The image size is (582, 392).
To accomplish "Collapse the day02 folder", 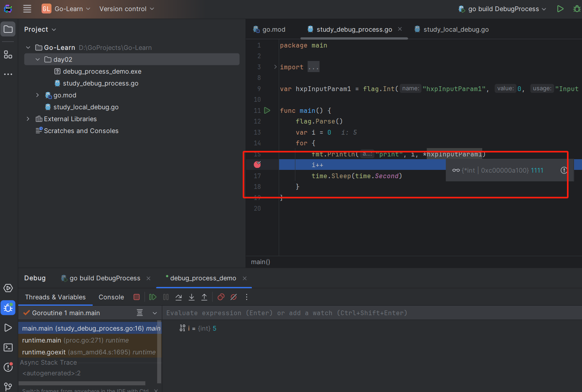I will [x=38, y=59].
